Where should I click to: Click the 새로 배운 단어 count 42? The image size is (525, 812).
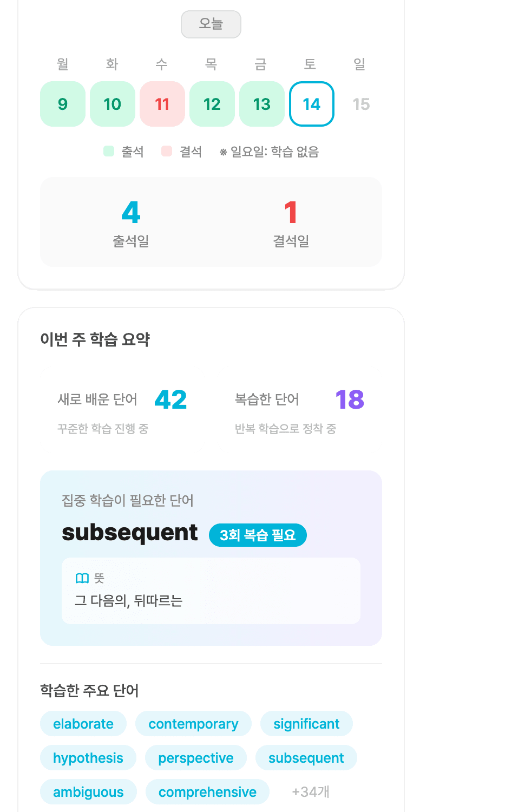click(171, 399)
